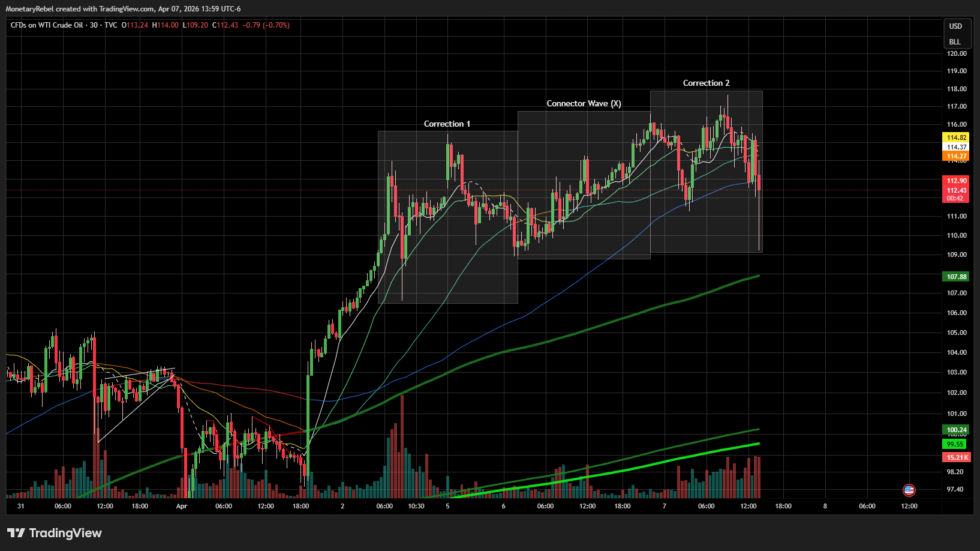The width and height of the screenshot is (980, 551).
Task: Open the BLL unit selector
Action: click(955, 42)
